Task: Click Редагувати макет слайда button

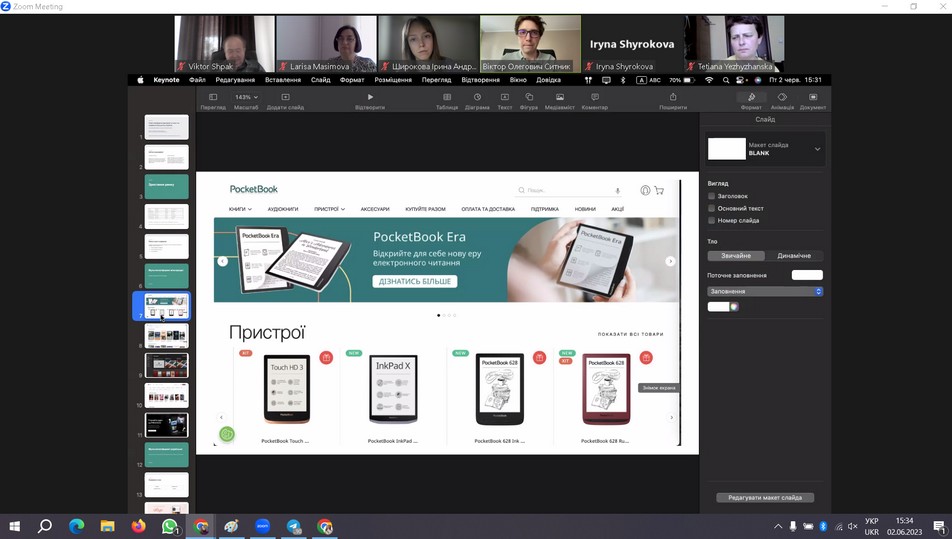Action: [765, 497]
